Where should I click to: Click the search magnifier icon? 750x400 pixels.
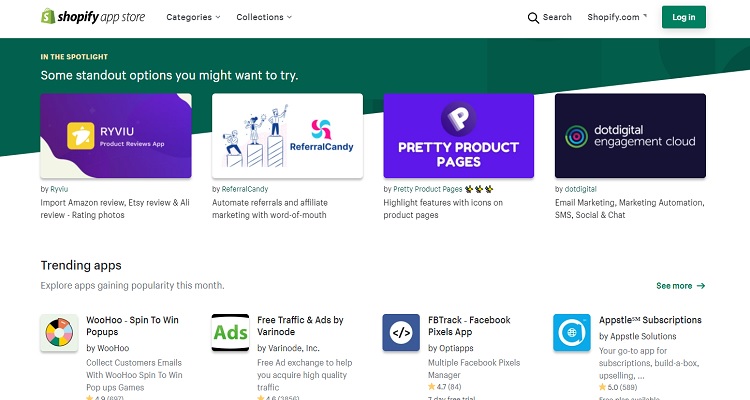tap(533, 18)
